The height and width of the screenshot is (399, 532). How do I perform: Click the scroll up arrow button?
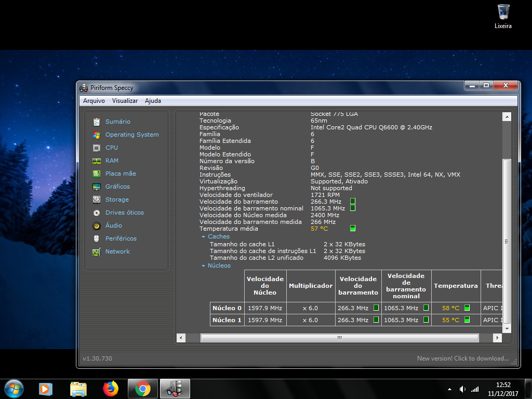click(507, 117)
